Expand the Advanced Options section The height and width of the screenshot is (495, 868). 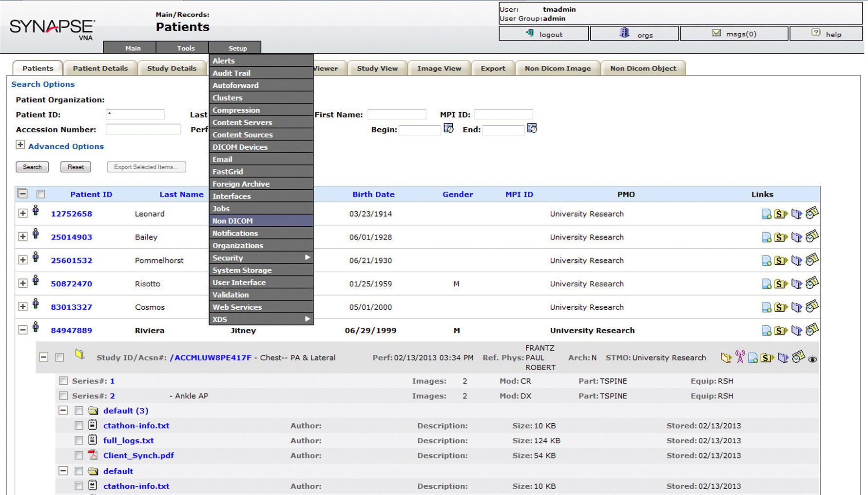[x=20, y=145]
